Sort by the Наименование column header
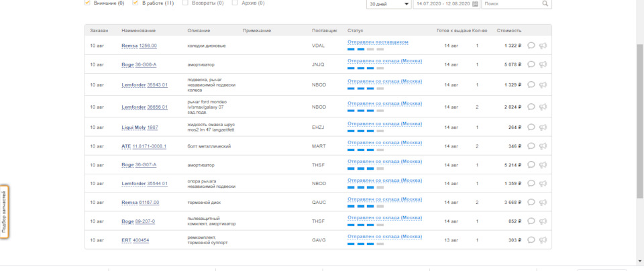 tap(138, 31)
